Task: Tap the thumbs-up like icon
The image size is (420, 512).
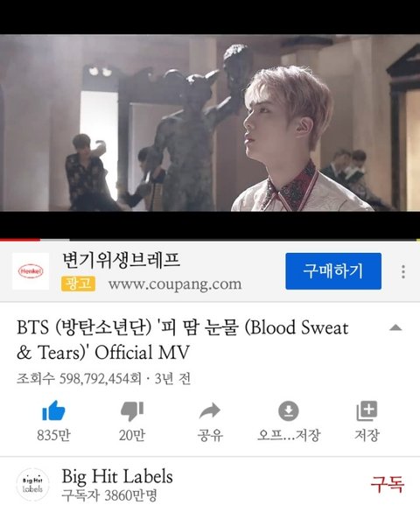Action: 53,410
